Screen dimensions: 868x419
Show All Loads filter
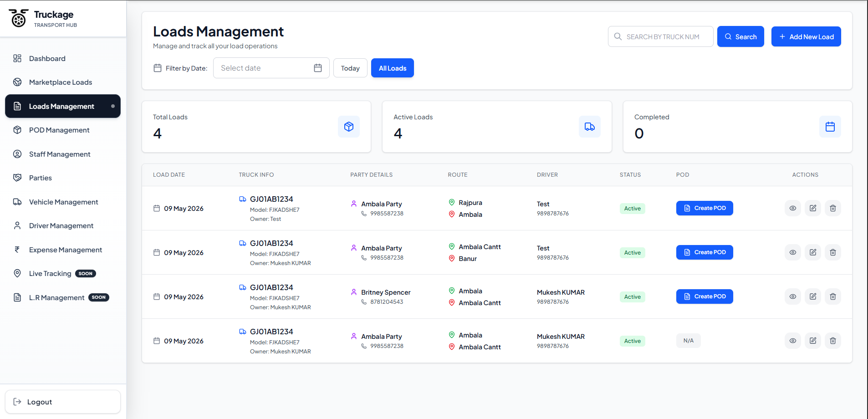(393, 68)
